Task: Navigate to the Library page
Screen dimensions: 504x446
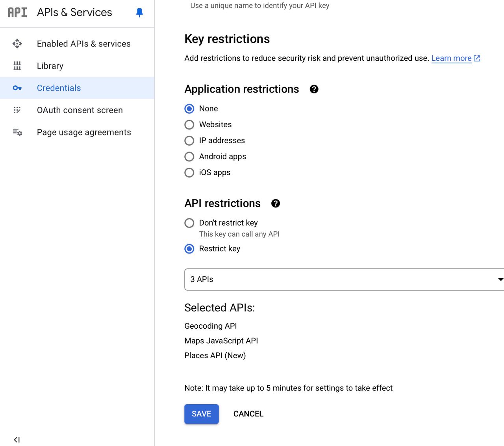Action: click(x=50, y=66)
